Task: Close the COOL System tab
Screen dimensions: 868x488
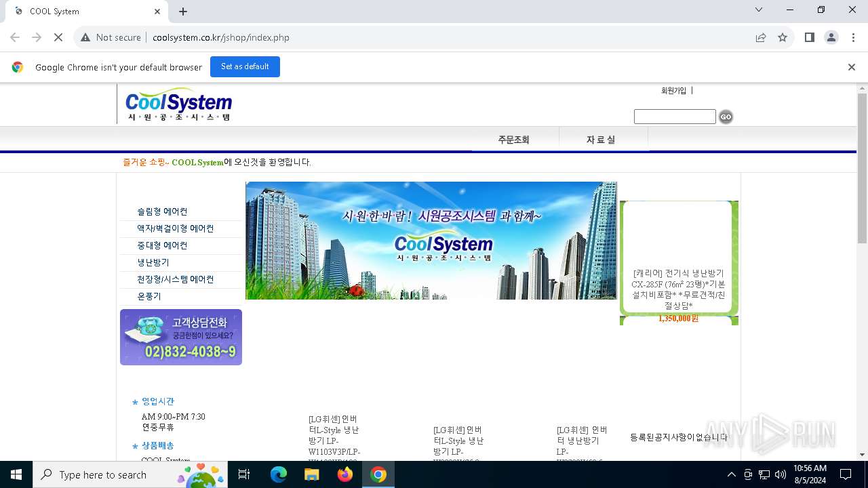Action: (157, 11)
